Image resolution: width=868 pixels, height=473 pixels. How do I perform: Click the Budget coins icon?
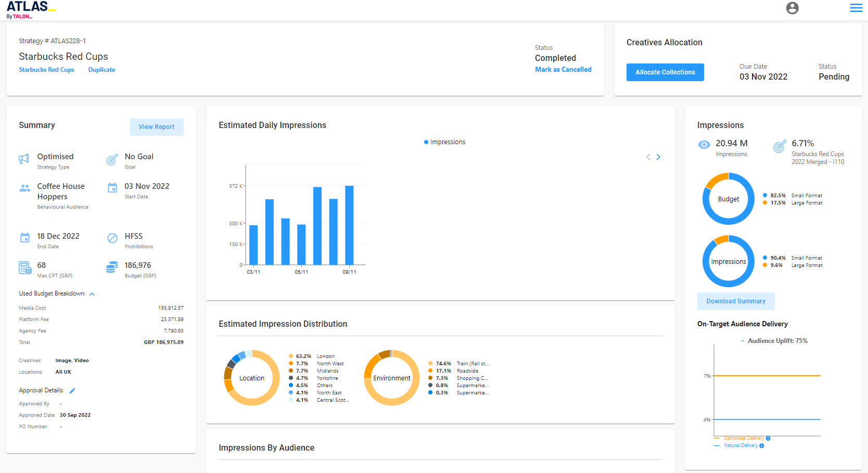112,267
